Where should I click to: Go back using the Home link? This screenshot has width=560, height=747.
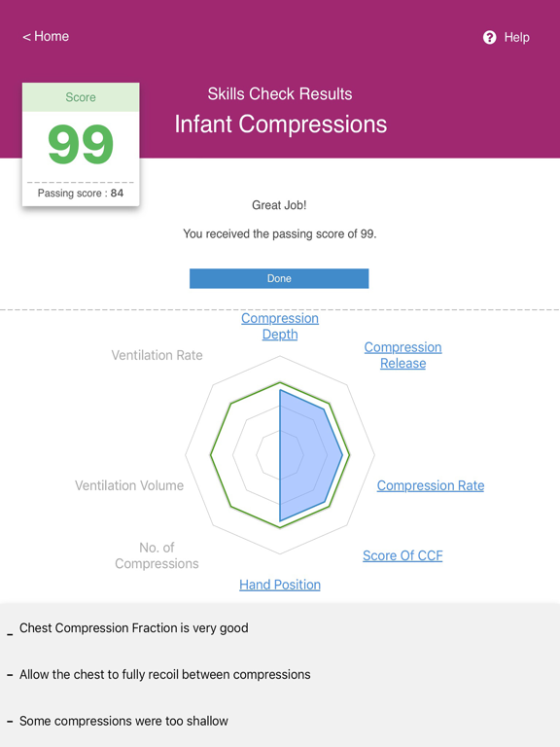pyautogui.click(x=46, y=36)
